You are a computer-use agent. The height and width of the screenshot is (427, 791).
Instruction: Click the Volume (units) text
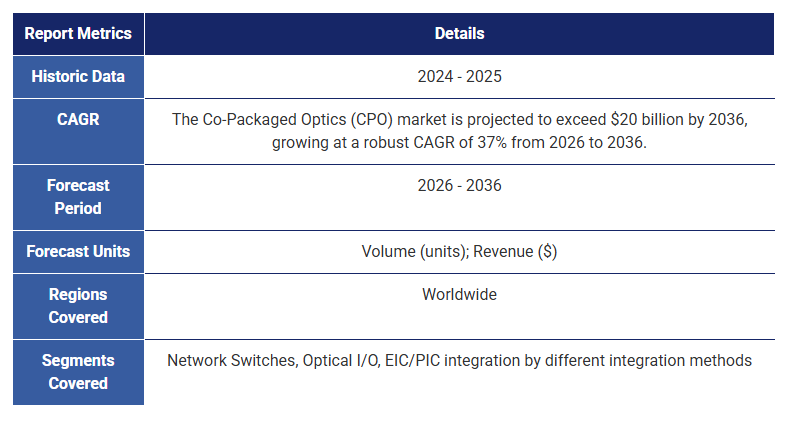[x=411, y=252]
